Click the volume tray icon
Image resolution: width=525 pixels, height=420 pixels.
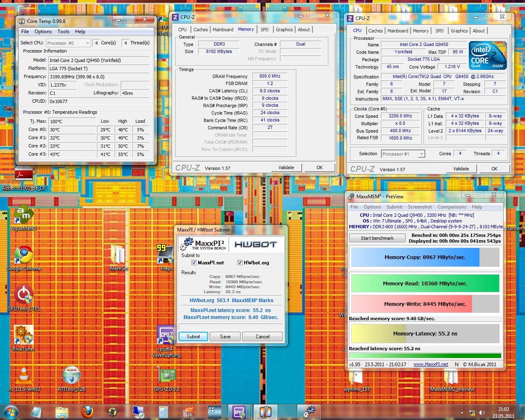481,413
